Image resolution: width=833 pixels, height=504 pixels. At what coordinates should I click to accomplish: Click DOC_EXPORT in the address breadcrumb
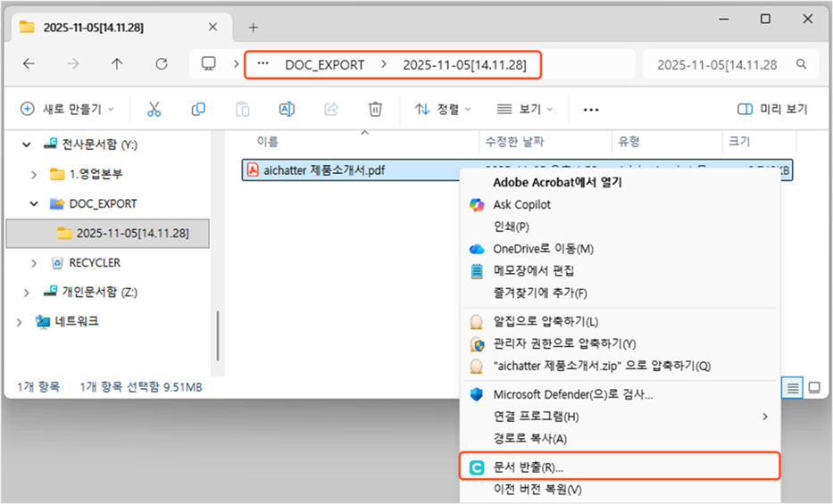(x=324, y=65)
